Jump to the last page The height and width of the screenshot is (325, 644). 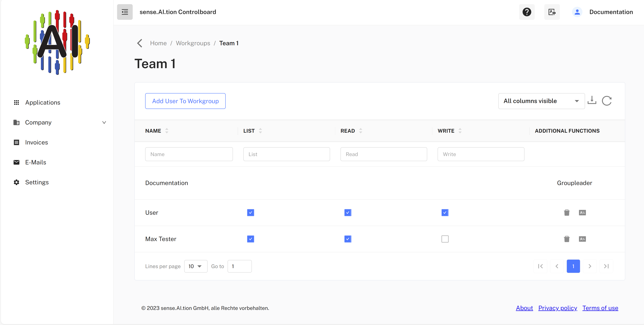606,266
